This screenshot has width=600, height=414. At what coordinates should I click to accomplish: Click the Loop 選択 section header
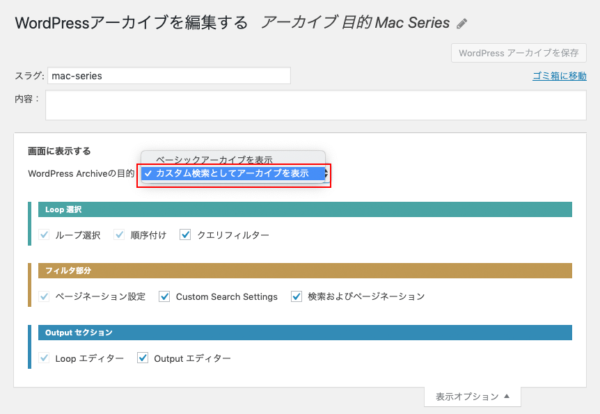[305, 209]
